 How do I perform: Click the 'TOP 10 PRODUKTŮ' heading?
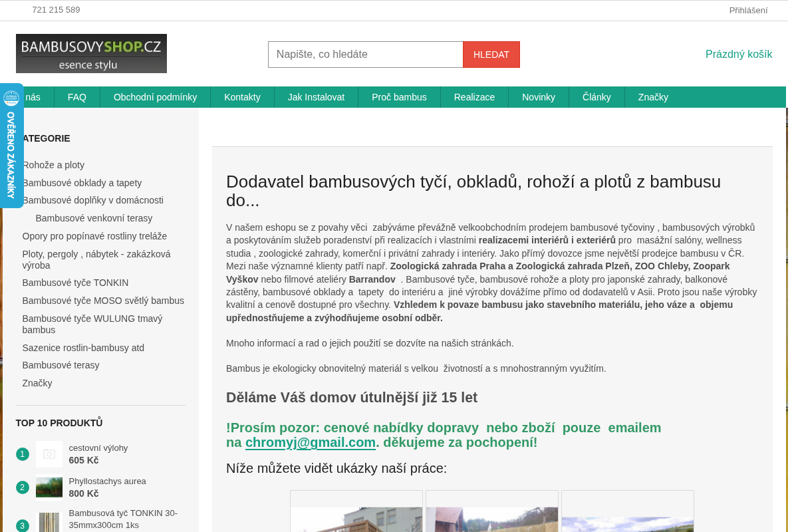(x=59, y=423)
